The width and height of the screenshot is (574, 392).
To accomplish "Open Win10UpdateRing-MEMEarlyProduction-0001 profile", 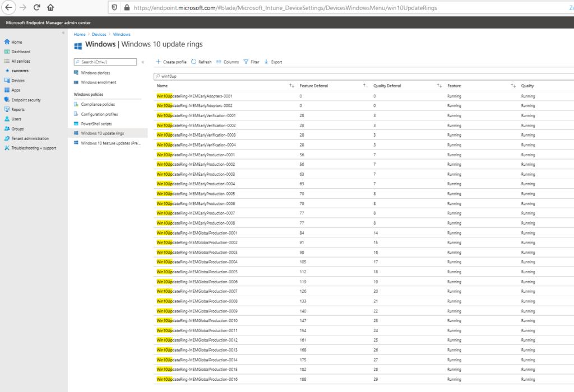I will point(196,155).
